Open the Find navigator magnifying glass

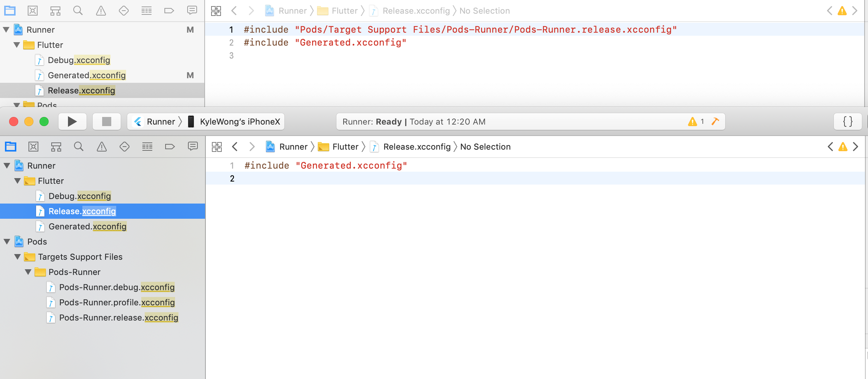coord(79,146)
